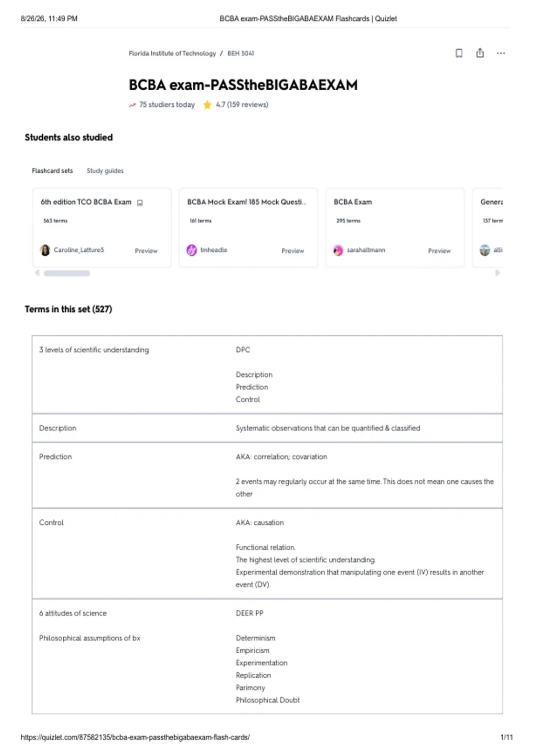Click sarahaltmann's avatar icon

[x=338, y=250]
